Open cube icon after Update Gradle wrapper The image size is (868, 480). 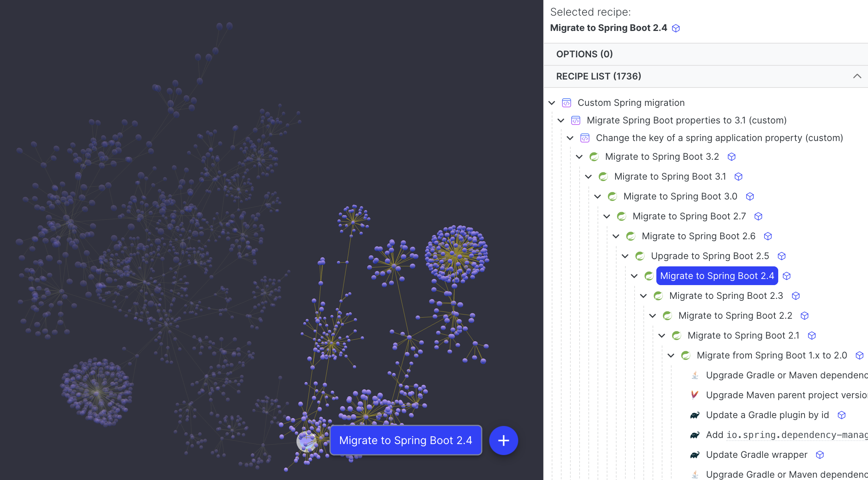coord(820,455)
